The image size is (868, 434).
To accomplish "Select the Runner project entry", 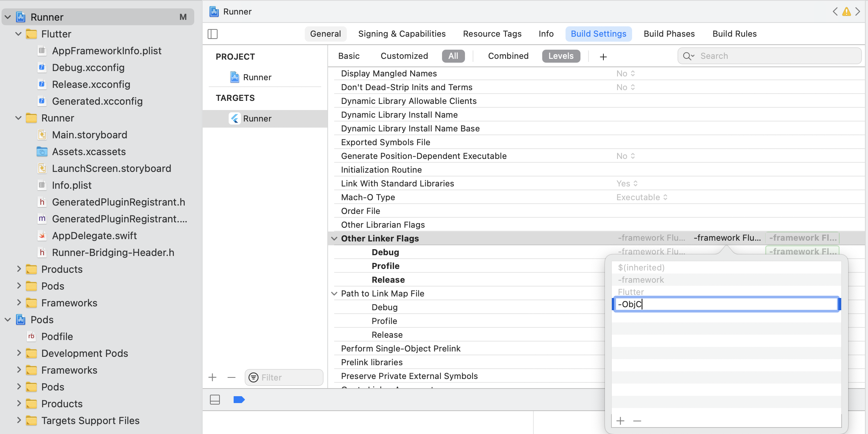I will [x=257, y=77].
